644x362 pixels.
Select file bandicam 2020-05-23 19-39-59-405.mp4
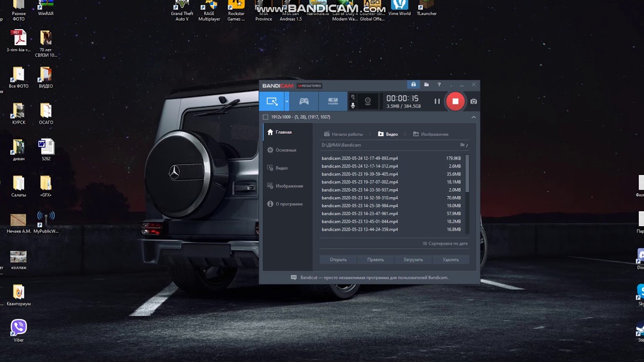392,174
